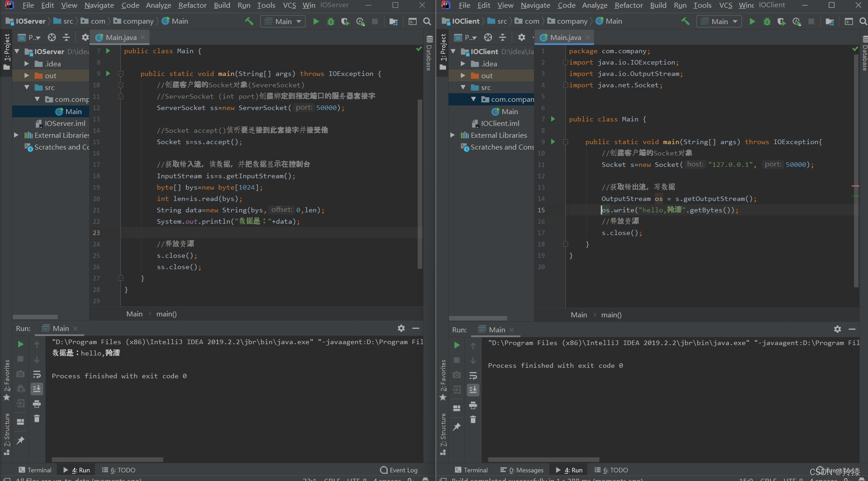Screen dimensions: 868x481
Task: Locate current file in IOClient project panel
Action: (x=488, y=37)
